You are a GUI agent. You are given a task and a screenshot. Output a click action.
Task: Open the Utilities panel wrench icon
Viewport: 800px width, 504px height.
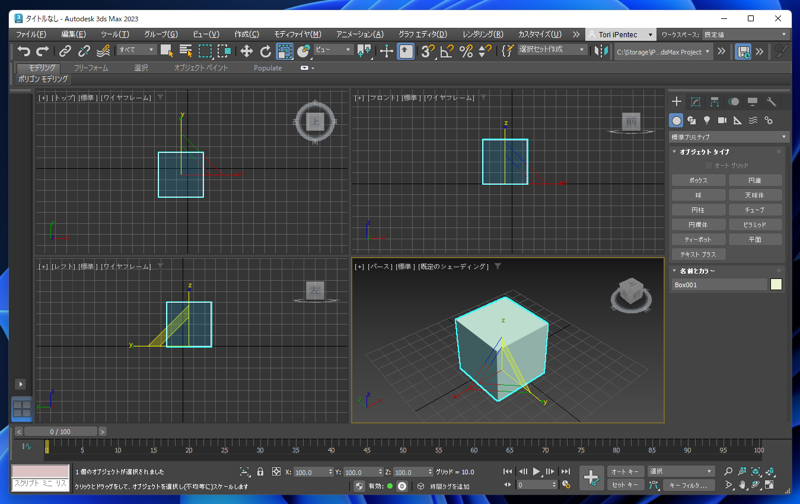click(x=771, y=102)
